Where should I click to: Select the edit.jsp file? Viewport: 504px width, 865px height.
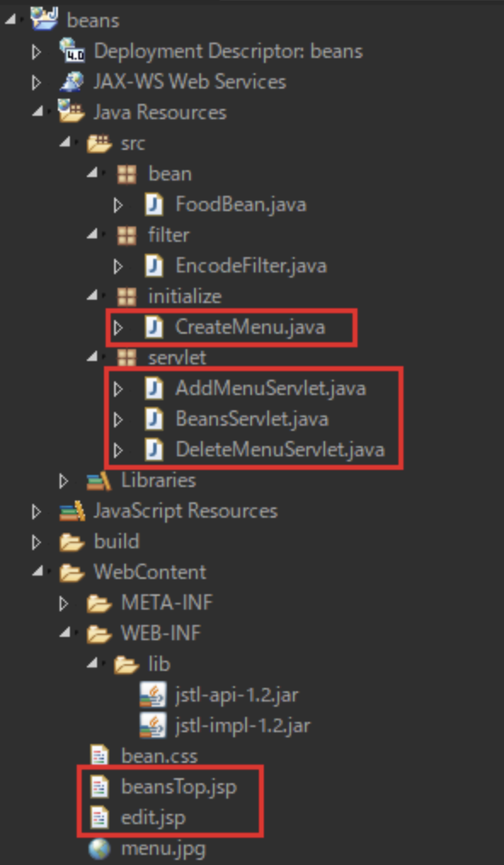[x=153, y=817]
